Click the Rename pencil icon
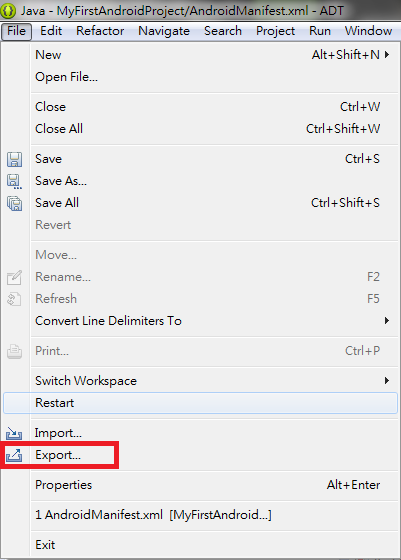The height and width of the screenshot is (560, 401). 14,278
